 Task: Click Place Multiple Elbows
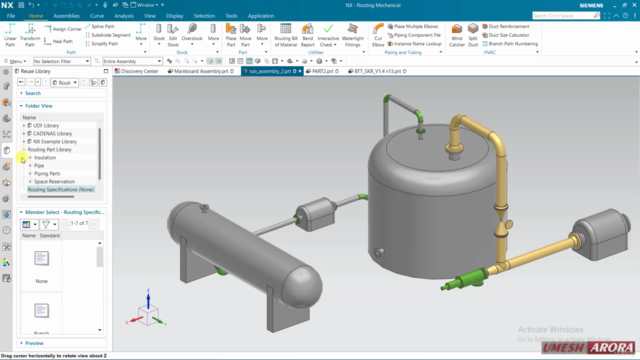pos(413,26)
